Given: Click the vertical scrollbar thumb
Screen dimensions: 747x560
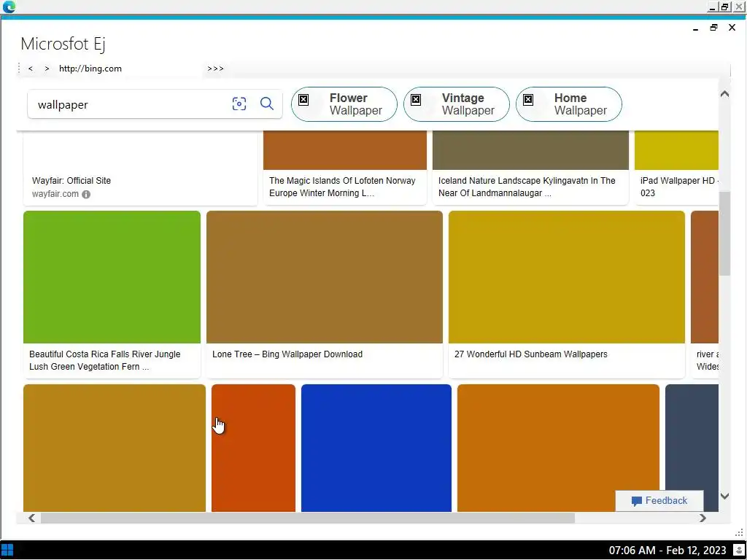Looking at the screenshot, I should coord(724,233).
